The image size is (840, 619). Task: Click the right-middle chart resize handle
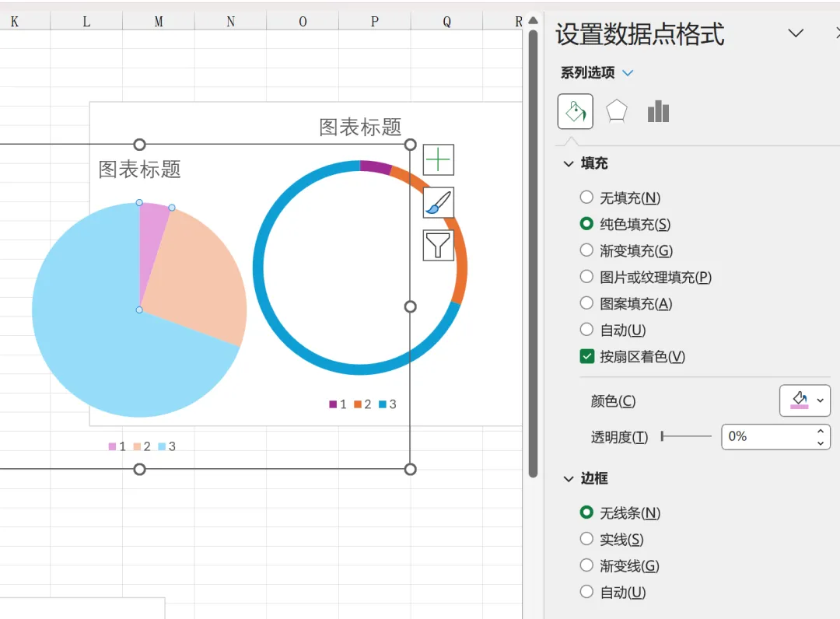[411, 307]
